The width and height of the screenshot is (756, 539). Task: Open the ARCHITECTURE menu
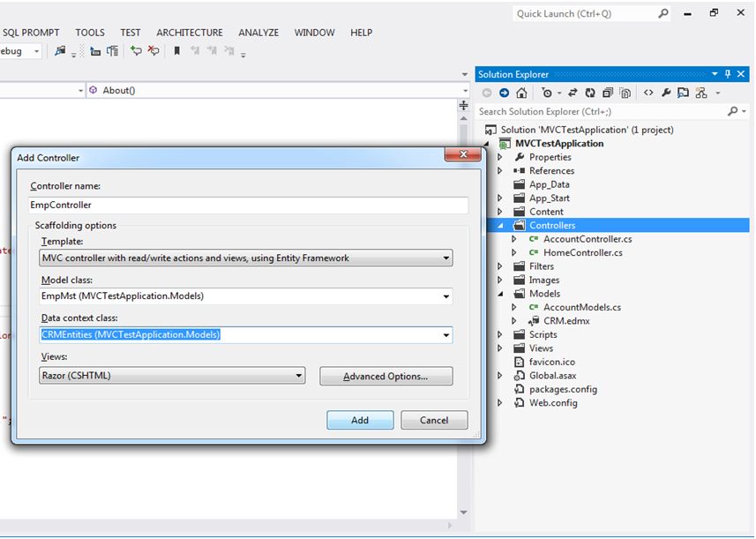pos(189,33)
